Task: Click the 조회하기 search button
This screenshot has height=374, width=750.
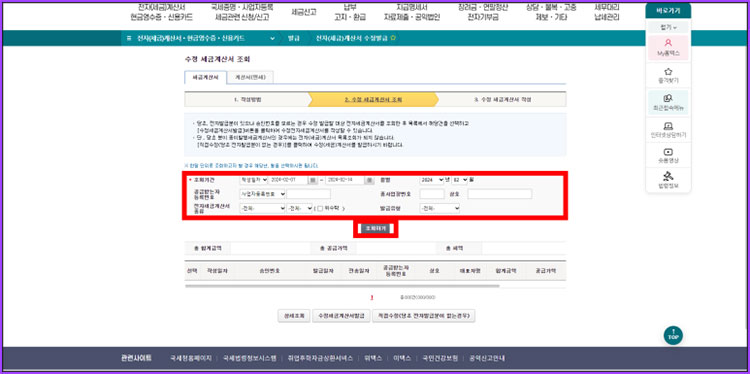Action: click(x=376, y=229)
